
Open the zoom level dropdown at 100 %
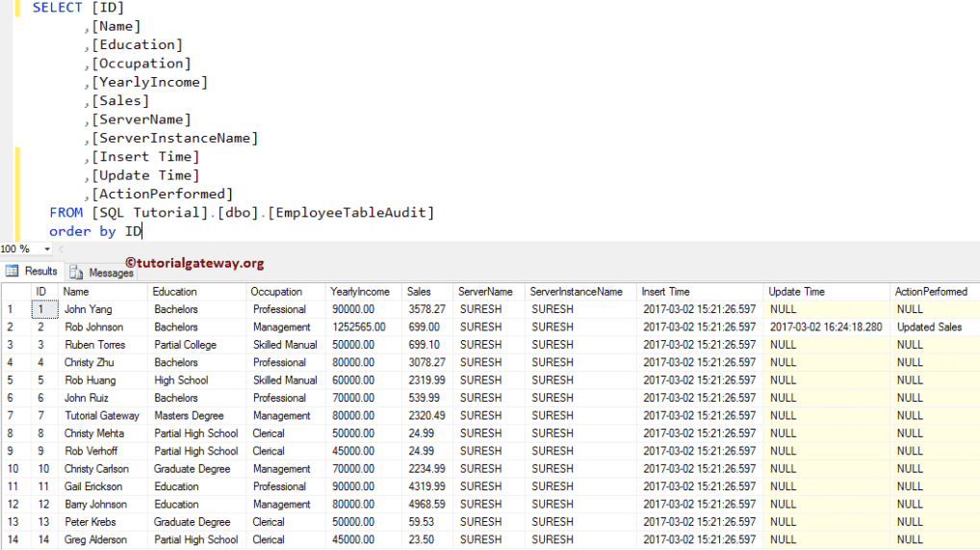click(47, 249)
